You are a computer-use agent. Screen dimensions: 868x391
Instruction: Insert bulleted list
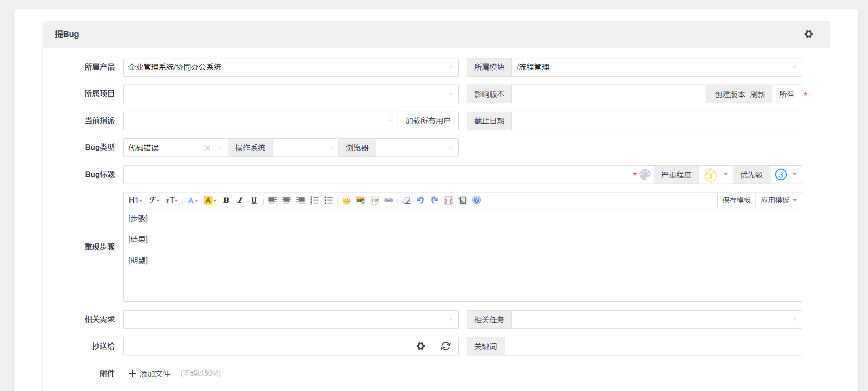click(x=329, y=200)
